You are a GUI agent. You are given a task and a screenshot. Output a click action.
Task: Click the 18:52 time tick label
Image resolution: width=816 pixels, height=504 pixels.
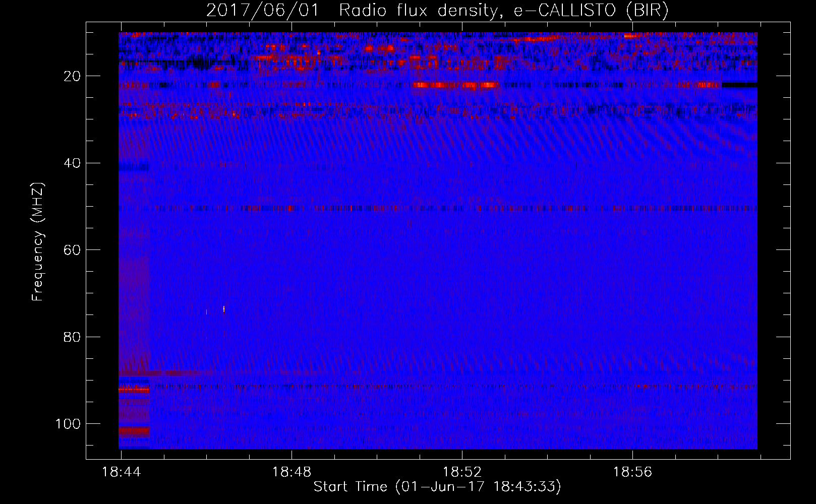point(462,472)
